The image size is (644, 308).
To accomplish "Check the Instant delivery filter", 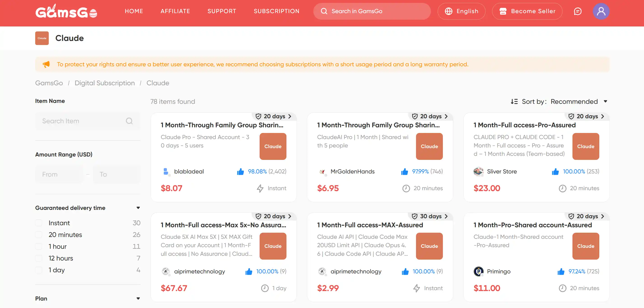I will click(39, 223).
